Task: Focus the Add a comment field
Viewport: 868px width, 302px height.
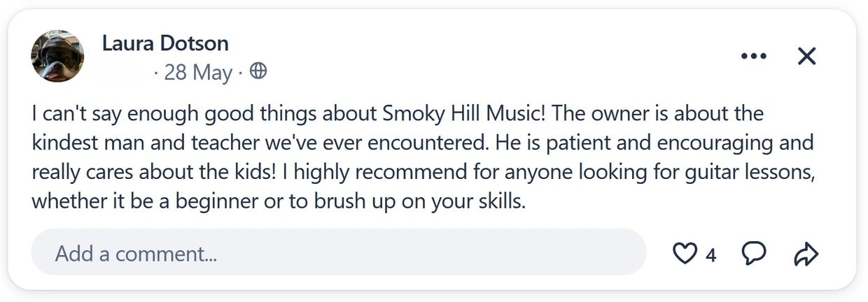Action: (x=338, y=253)
